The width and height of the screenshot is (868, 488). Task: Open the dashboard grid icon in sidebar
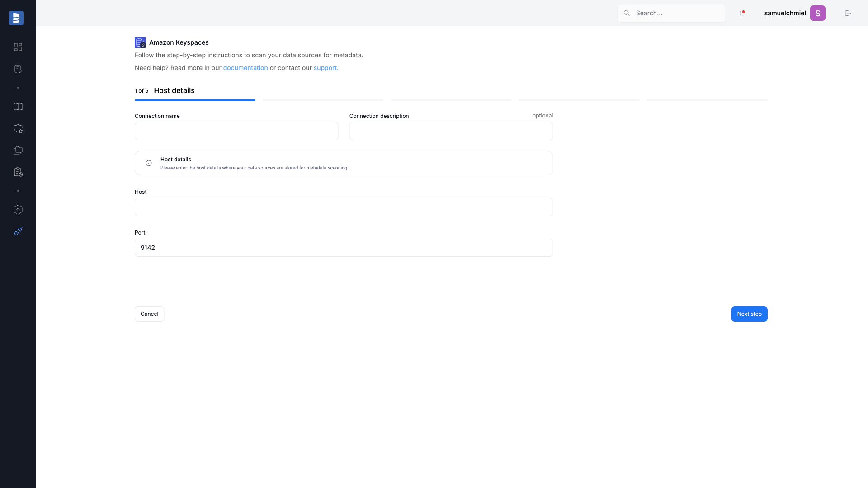18,47
